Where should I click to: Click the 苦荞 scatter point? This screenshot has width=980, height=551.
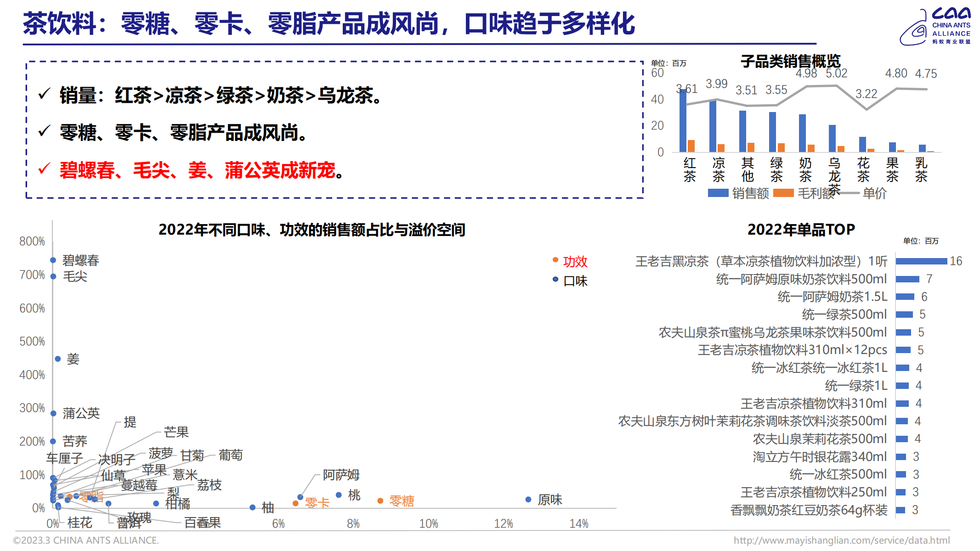click(x=53, y=441)
